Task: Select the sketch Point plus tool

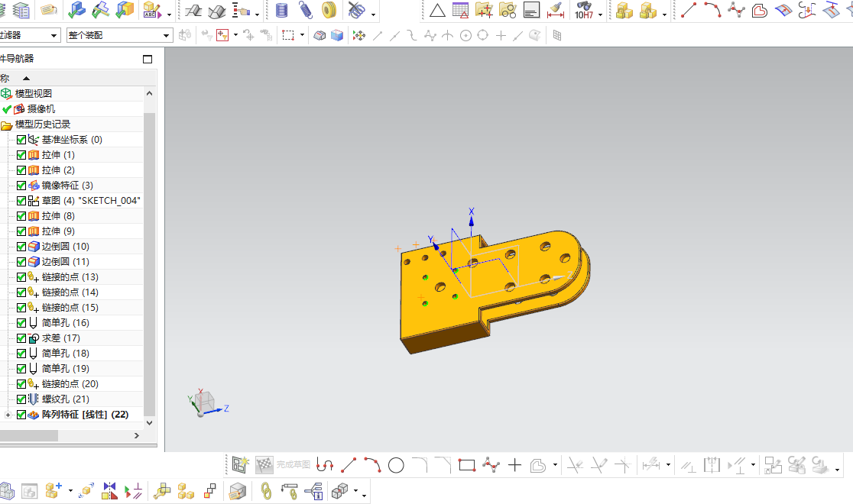Action: click(514, 465)
